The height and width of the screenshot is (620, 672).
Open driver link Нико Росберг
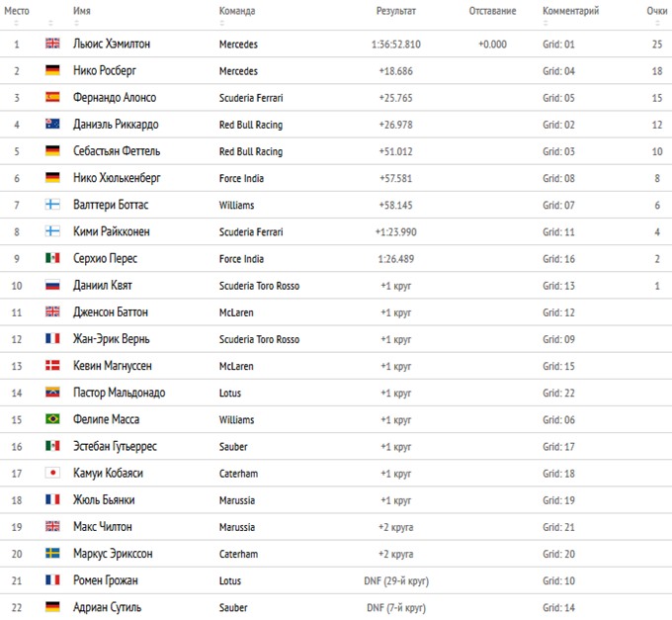(x=105, y=70)
